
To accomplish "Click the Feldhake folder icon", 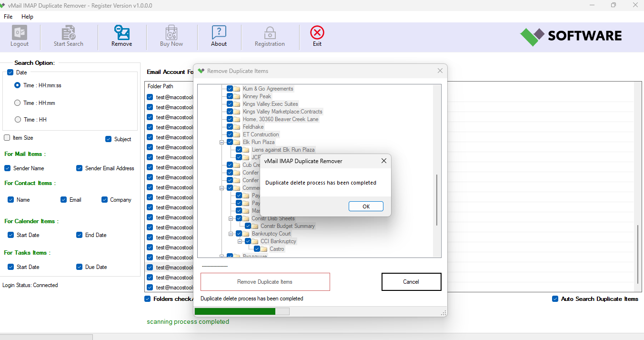I will pyautogui.click(x=237, y=127).
